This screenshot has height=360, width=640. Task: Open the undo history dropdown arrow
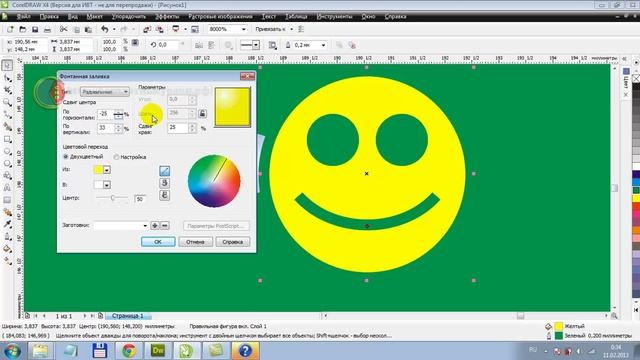pos(114,29)
